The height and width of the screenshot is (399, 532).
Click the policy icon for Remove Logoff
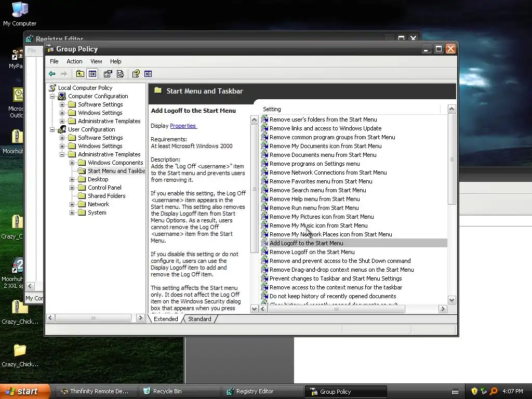coord(264,252)
